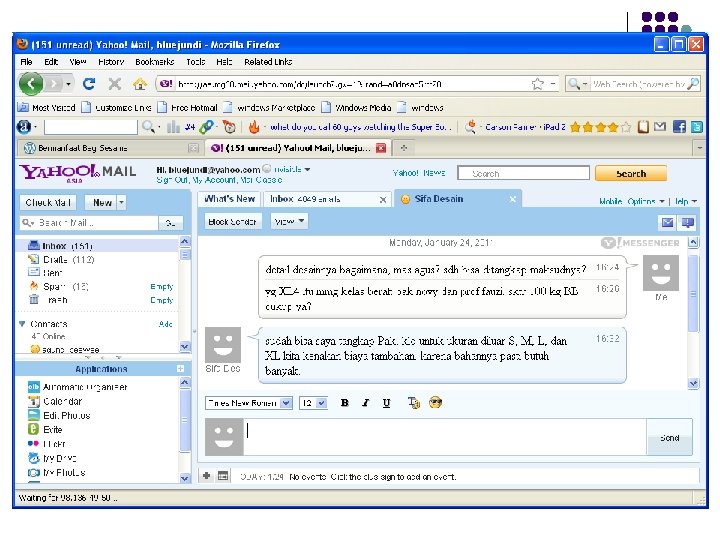Open the Bookmarks menu

point(155,62)
